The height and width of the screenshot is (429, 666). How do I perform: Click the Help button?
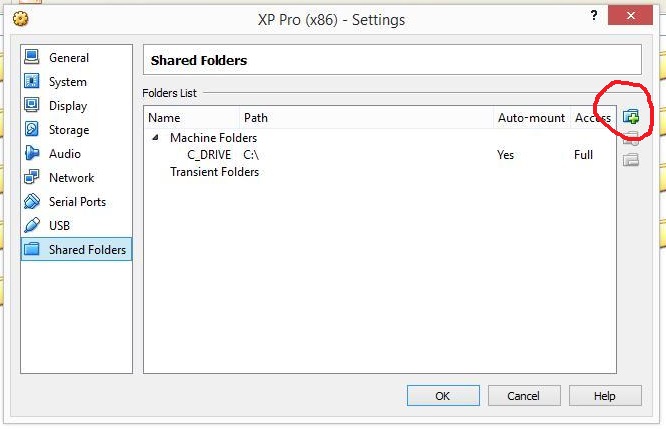coord(604,396)
